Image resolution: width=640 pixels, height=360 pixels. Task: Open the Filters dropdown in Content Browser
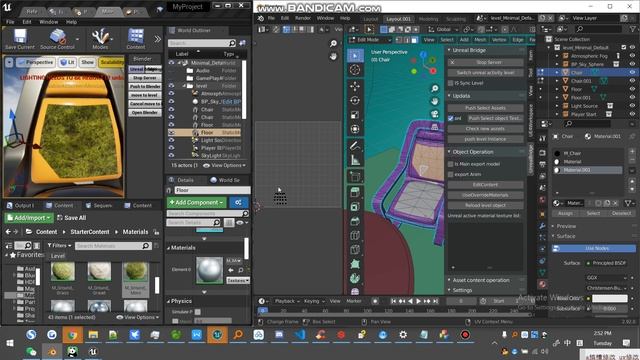click(59, 245)
